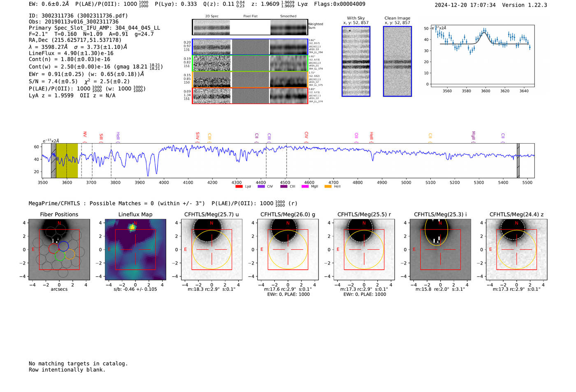Click the Weighted Sum 2D spectrum strip
Viewport: 576px width, 392px height.
click(250, 27)
